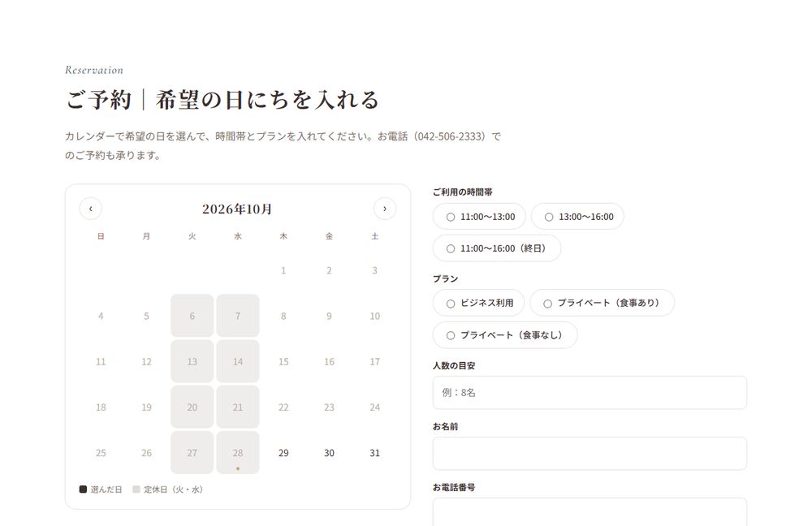Click date 22 in the calendar

pyautogui.click(x=283, y=407)
